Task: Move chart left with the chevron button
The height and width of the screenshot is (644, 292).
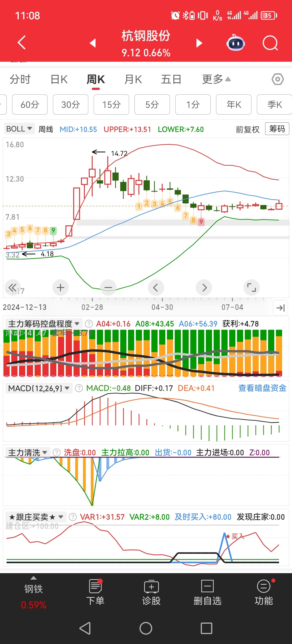Action: tap(156, 287)
